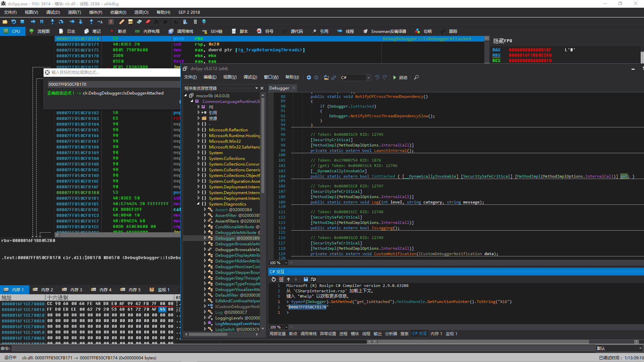
Task: Open the zoom level dropdown below interactive pane
Action: pos(286,327)
